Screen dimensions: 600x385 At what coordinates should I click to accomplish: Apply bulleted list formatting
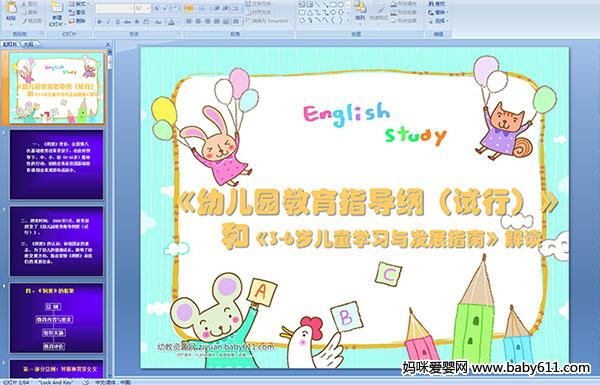[x=189, y=8]
